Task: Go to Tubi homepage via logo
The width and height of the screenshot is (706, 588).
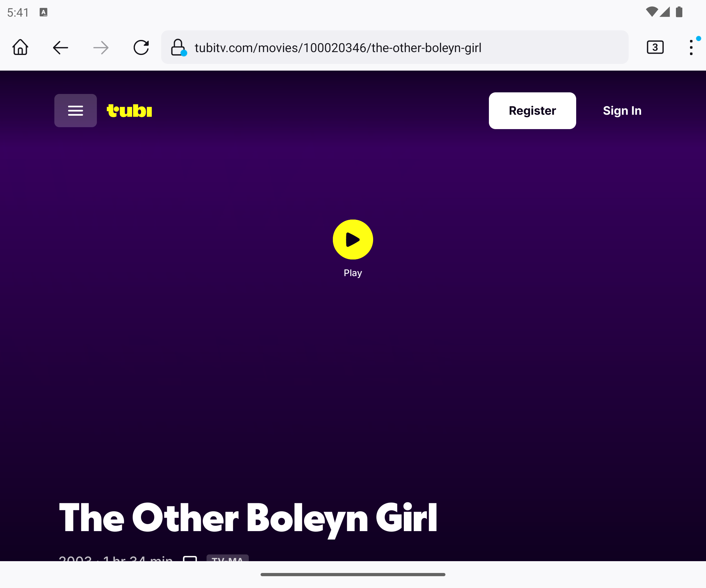Action: coord(129,111)
